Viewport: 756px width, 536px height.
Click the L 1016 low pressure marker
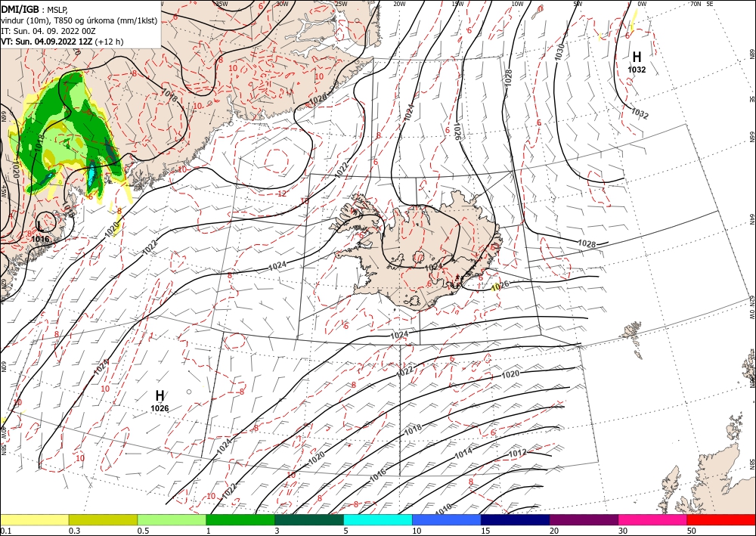click(x=40, y=232)
